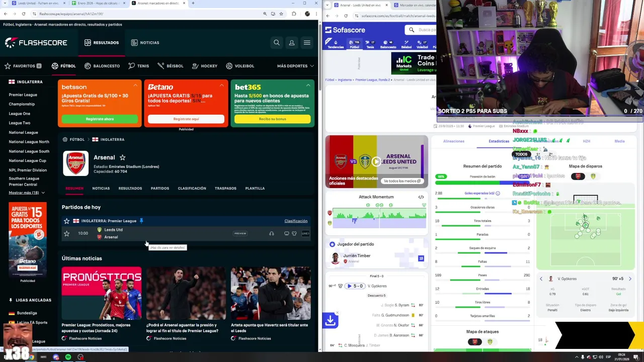Viewport: 644px width, 362px height.
Task: Click the LIVE icon in Leeds Utd row
Action: (x=305, y=233)
